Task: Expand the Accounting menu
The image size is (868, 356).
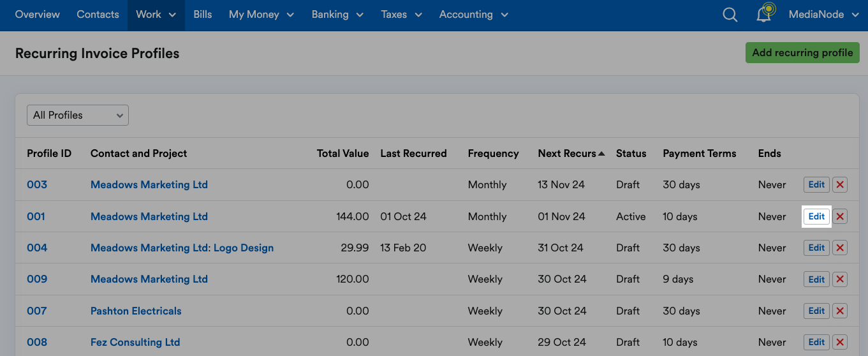Action: click(473, 15)
